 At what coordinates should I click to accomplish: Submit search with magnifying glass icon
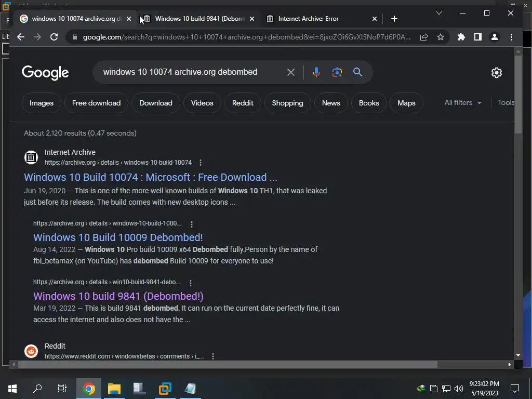(357, 72)
